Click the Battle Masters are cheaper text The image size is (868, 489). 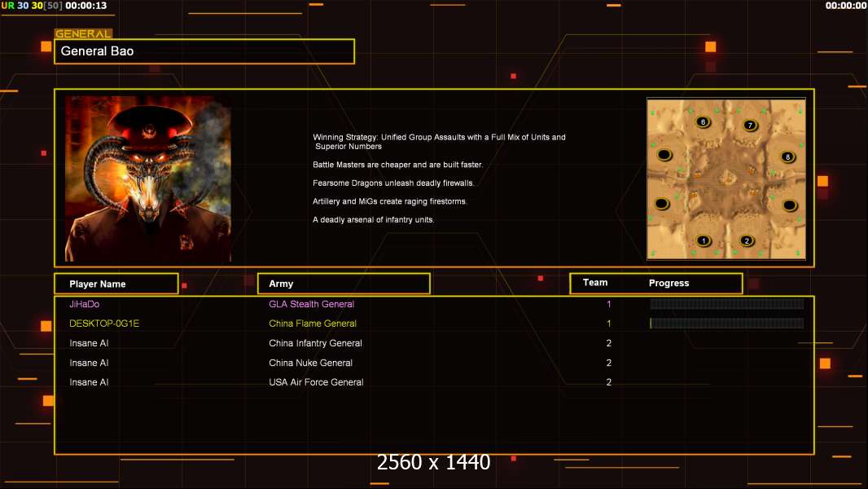pyautogui.click(x=397, y=165)
